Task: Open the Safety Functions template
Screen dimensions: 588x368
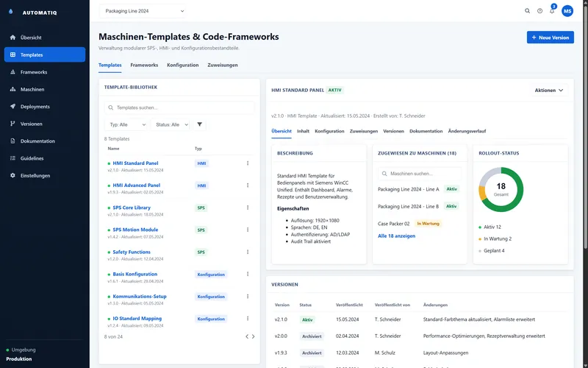Action: (132, 252)
